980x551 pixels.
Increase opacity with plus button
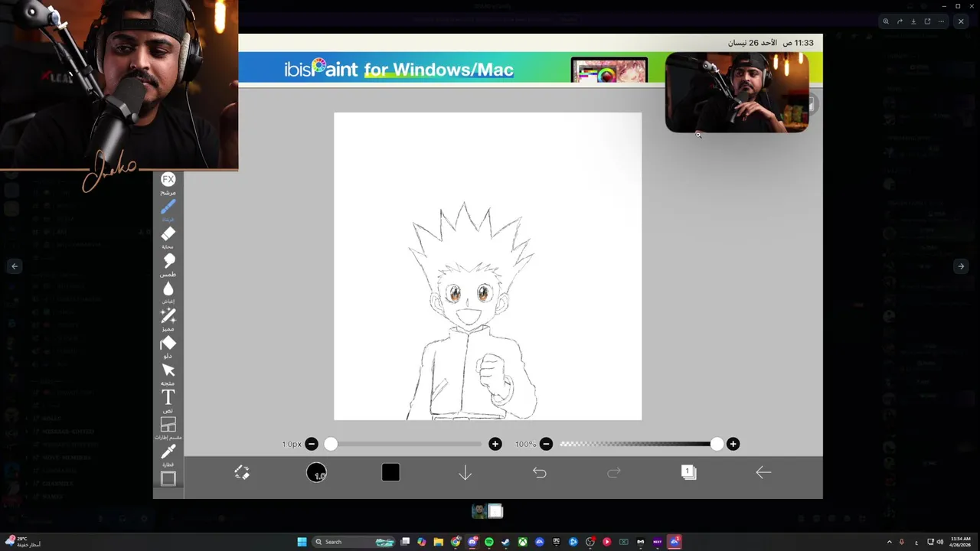(733, 444)
